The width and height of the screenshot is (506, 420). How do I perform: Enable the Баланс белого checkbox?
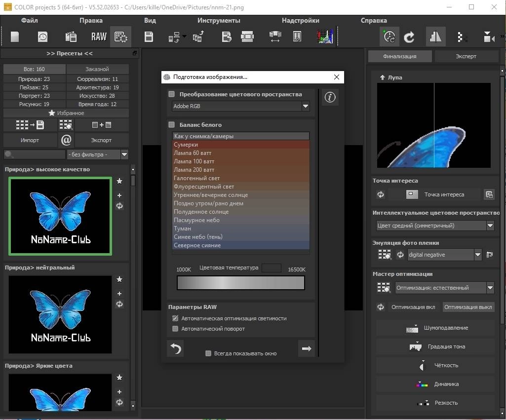coord(172,124)
